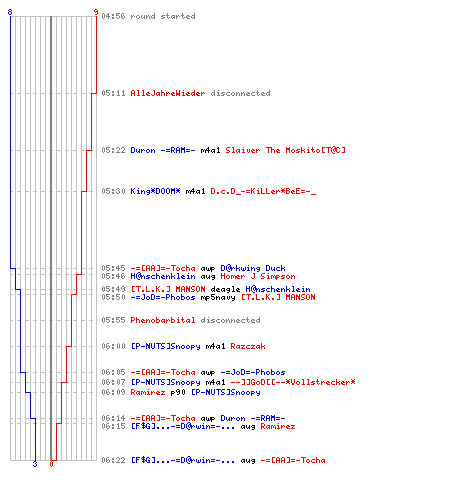Click p90 weapon label at 06:09
Viewport: 450px width, 500px height.
tap(178, 392)
